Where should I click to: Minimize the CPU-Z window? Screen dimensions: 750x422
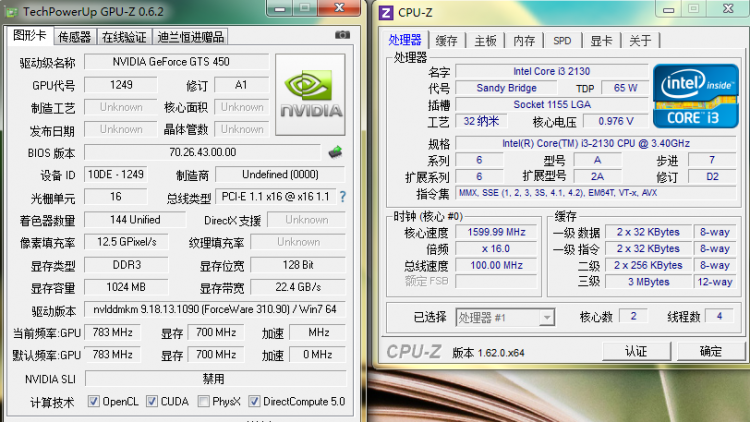tap(669, 9)
